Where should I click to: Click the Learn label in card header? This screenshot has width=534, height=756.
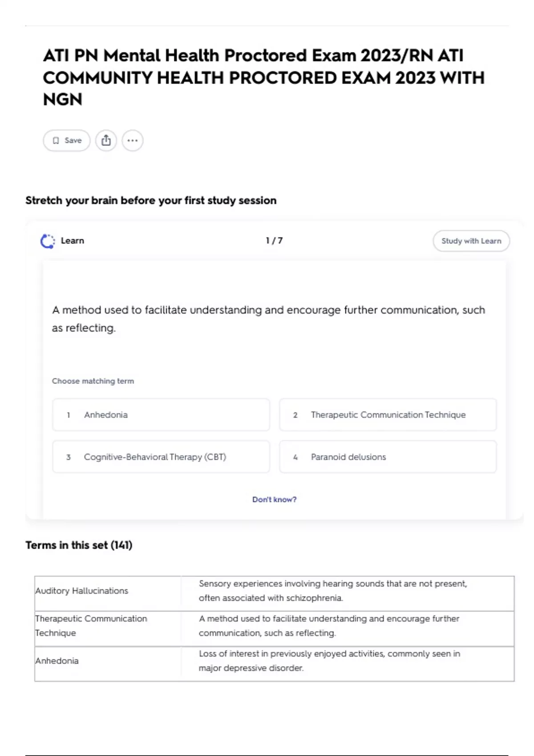(x=72, y=241)
